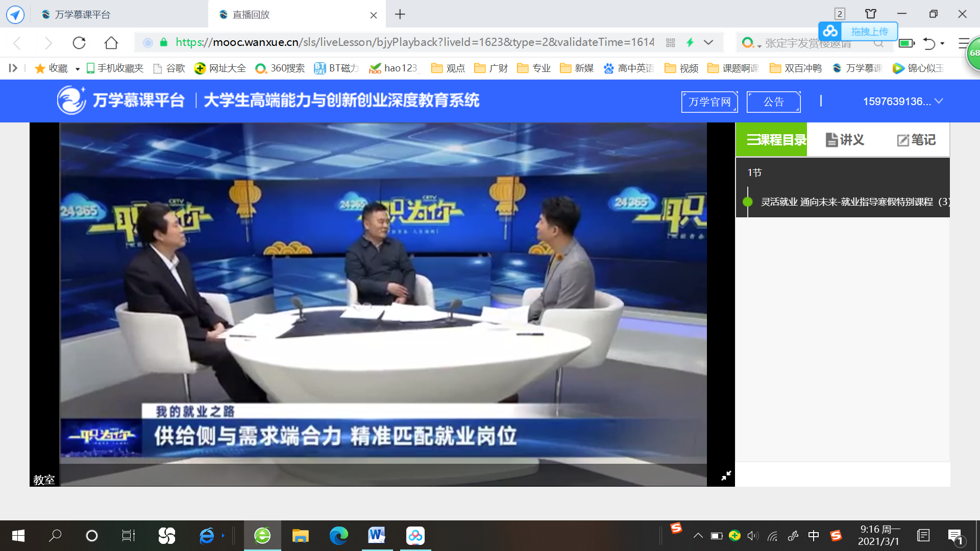Screen dimensions: 980x551
Task: Open Baidu Netdisk from taskbar
Action: [x=415, y=536]
